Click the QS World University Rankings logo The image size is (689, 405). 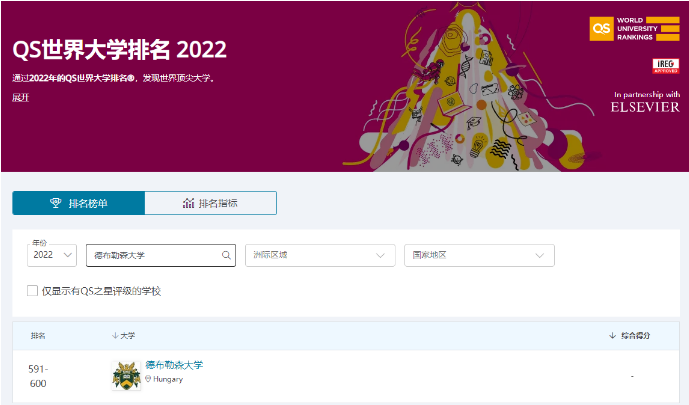[x=634, y=28]
